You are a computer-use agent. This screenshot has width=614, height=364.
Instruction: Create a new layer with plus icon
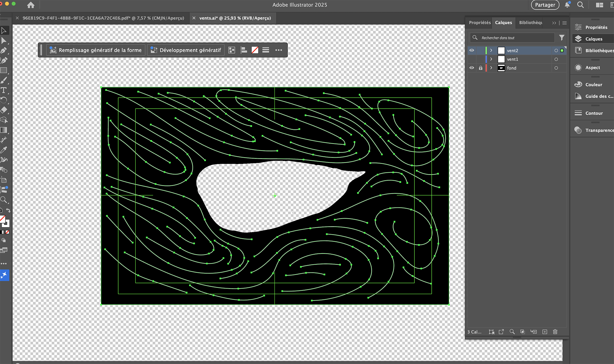pyautogui.click(x=545, y=332)
